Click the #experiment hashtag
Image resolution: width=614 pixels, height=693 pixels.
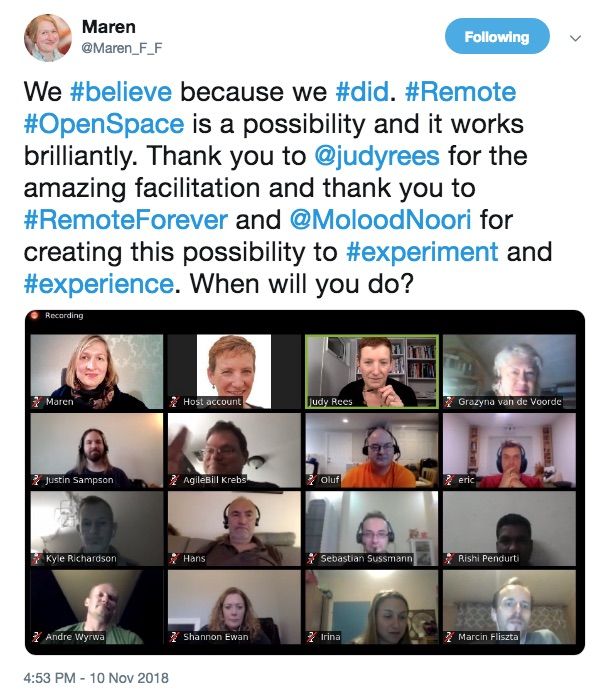422,252
